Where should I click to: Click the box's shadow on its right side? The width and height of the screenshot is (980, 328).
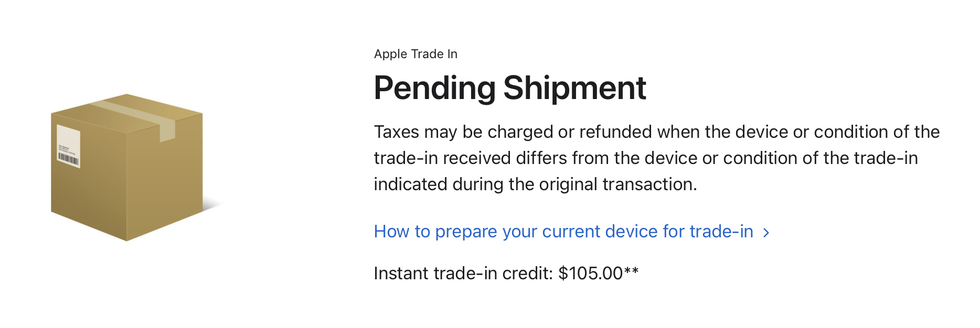click(212, 205)
